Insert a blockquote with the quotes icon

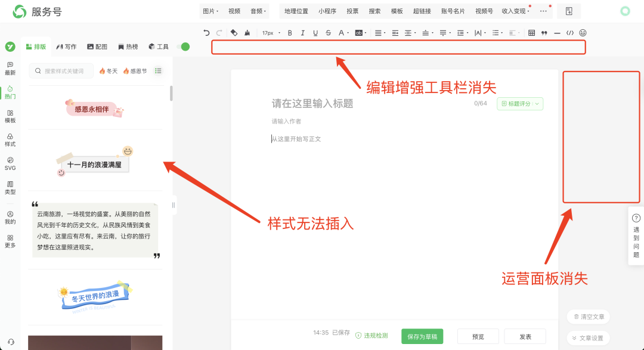click(x=544, y=33)
